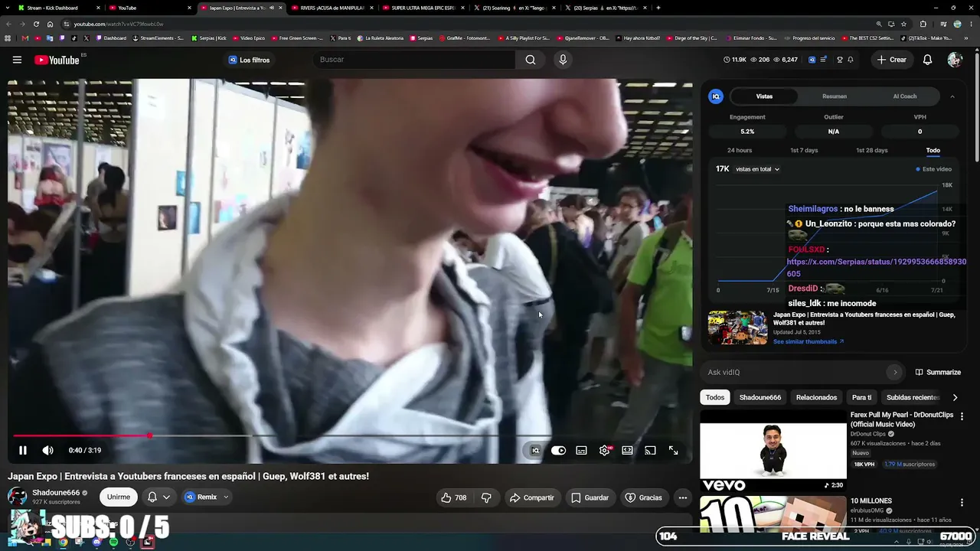Go to the YouTube home logo
Image resolution: width=980 pixels, height=551 pixels.
57,60
